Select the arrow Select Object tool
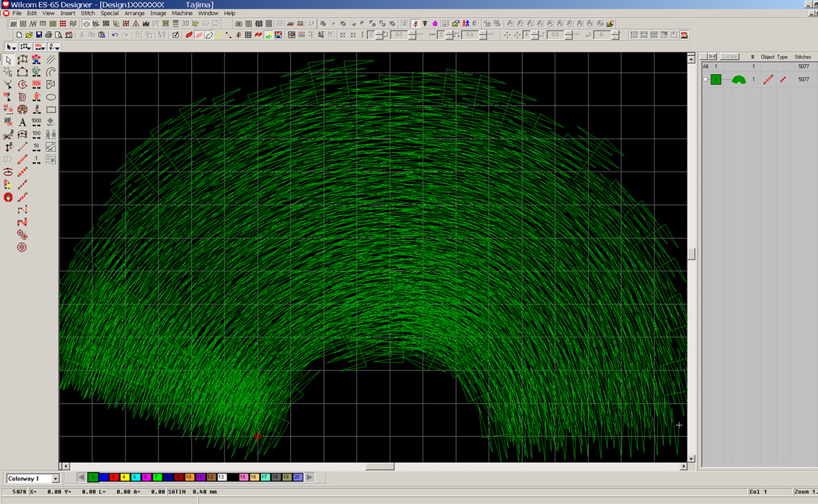818x504 pixels. click(8, 61)
